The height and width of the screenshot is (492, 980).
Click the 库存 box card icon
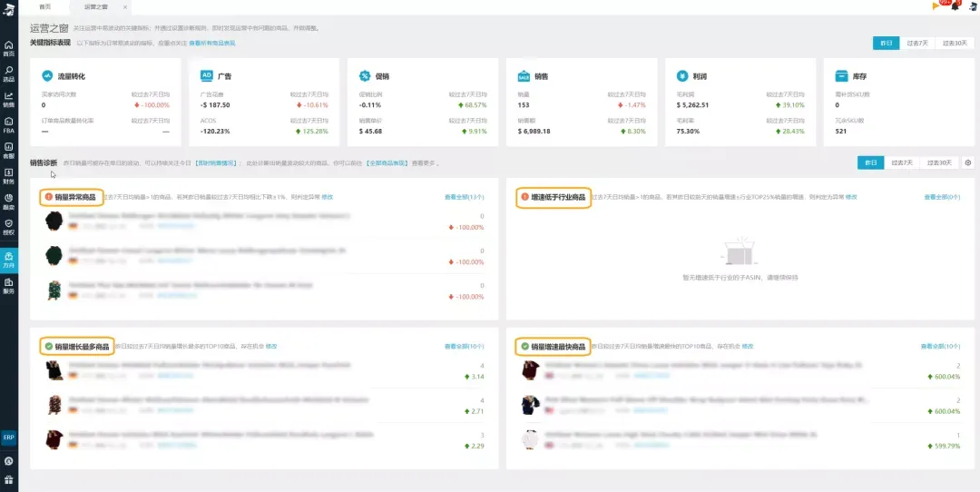pyautogui.click(x=842, y=75)
